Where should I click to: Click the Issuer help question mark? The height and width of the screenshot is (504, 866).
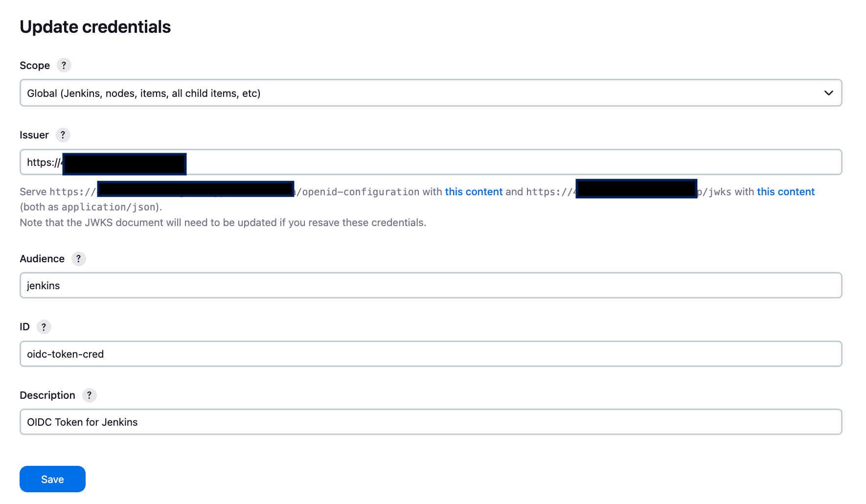pyautogui.click(x=63, y=135)
